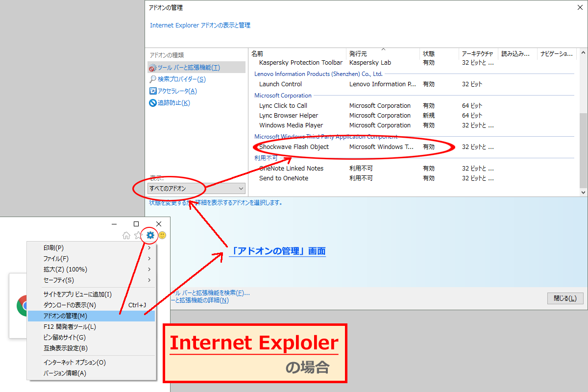Image resolution: width=588 pixels, height=392 pixels.
Task: Select the Lync Browser Helper add-on
Action: coord(414,116)
